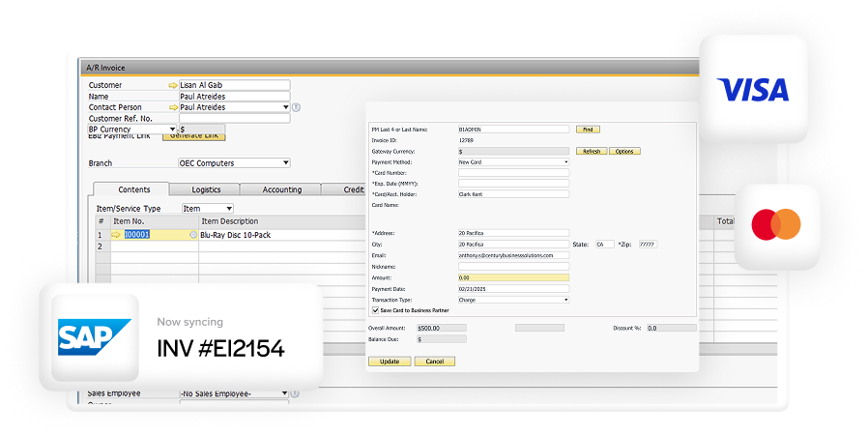
Task: Click the State field containing CA
Action: pyautogui.click(x=605, y=244)
